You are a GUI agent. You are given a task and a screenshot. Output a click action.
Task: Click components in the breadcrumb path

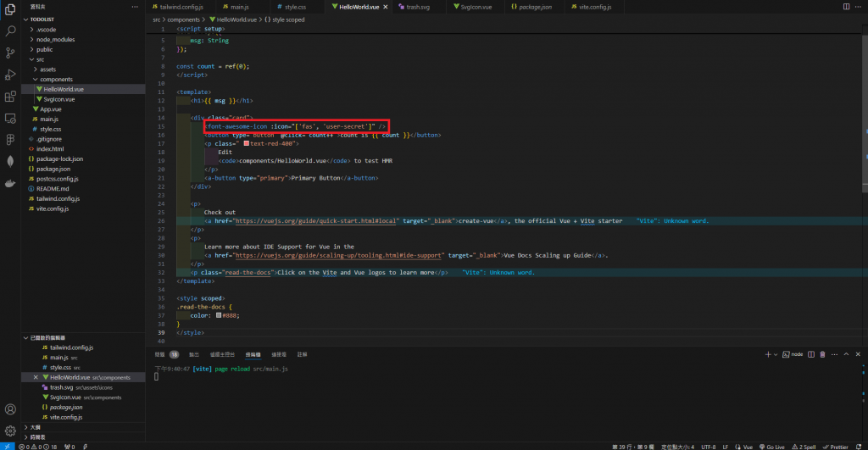click(x=183, y=19)
